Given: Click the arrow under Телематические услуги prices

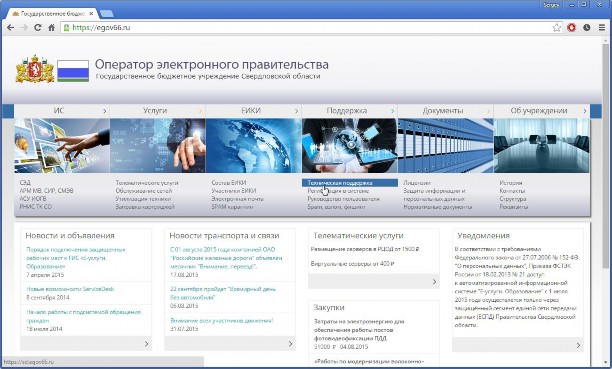Looking at the screenshot, I should pyautogui.click(x=434, y=282).
